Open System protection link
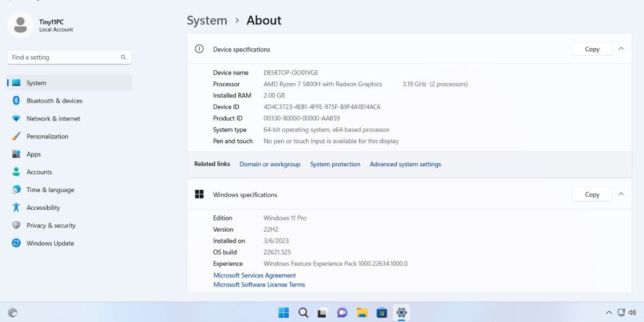 click(x=335, y=164)
